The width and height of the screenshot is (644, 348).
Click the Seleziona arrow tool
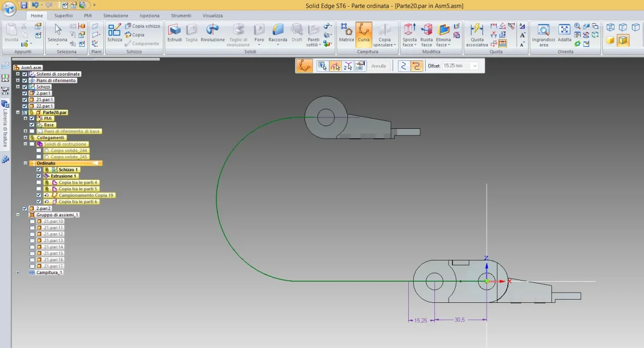(x=58, y=33)
